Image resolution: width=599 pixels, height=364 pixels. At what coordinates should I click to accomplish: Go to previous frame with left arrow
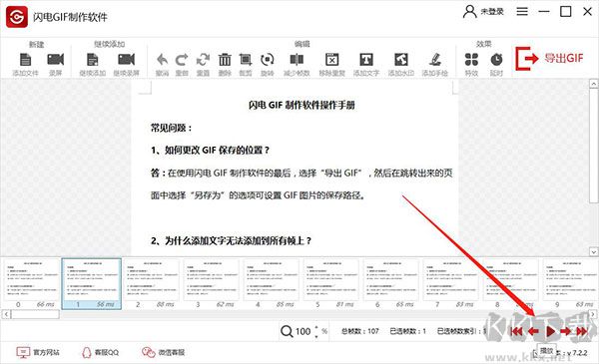tap(533, 331)
